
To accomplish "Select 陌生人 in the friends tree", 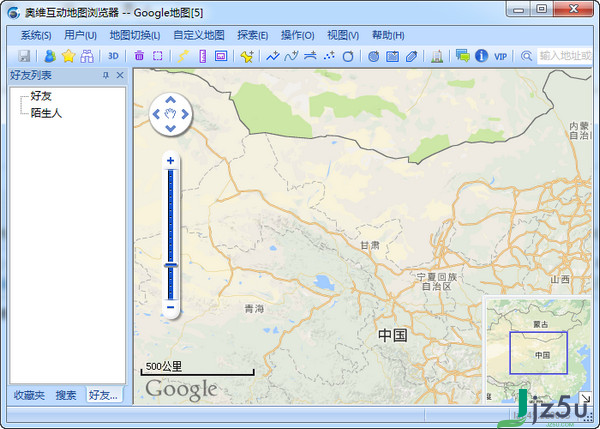I will pyautogui.click(x=46, y=113).
